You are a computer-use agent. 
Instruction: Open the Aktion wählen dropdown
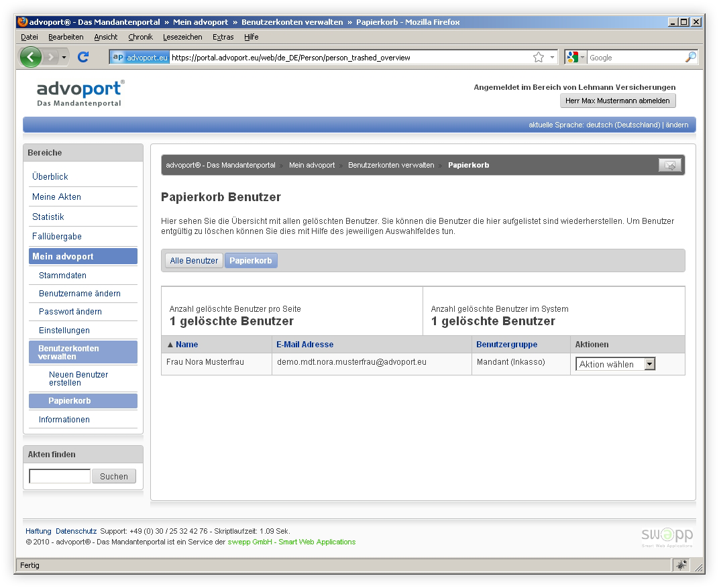coord(615,364)
